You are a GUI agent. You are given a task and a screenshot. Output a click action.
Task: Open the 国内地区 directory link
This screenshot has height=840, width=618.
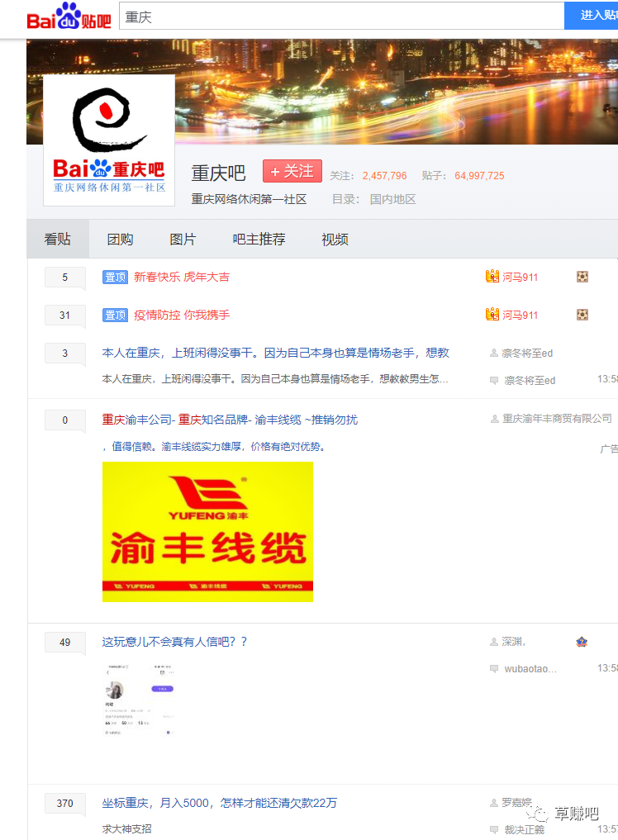pos(392,199)
